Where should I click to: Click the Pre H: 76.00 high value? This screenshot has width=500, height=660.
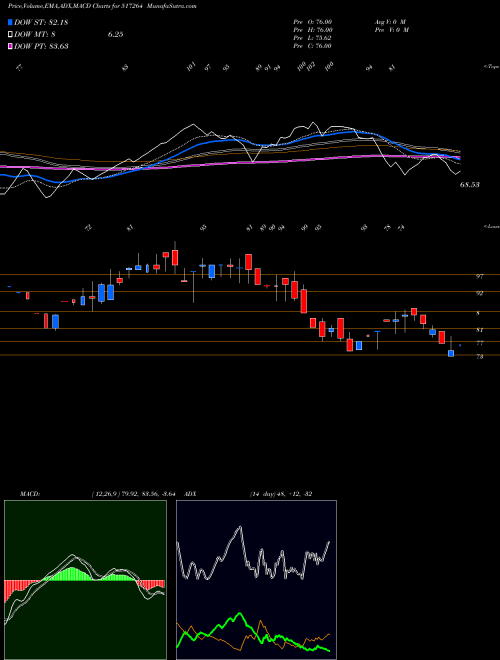[313, 30]
